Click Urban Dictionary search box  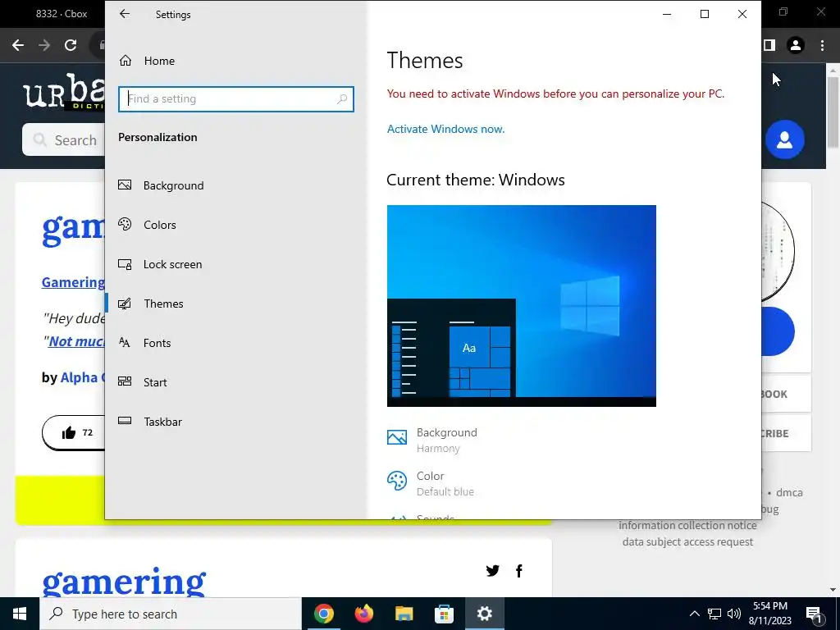(x=63, y=139)
